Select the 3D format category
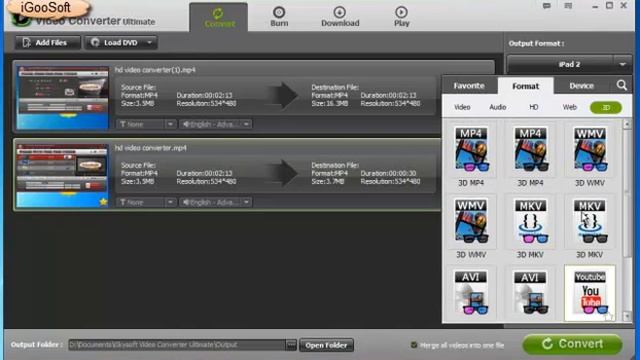Screen dimensions: 640x360 click(x=606, y=107)
